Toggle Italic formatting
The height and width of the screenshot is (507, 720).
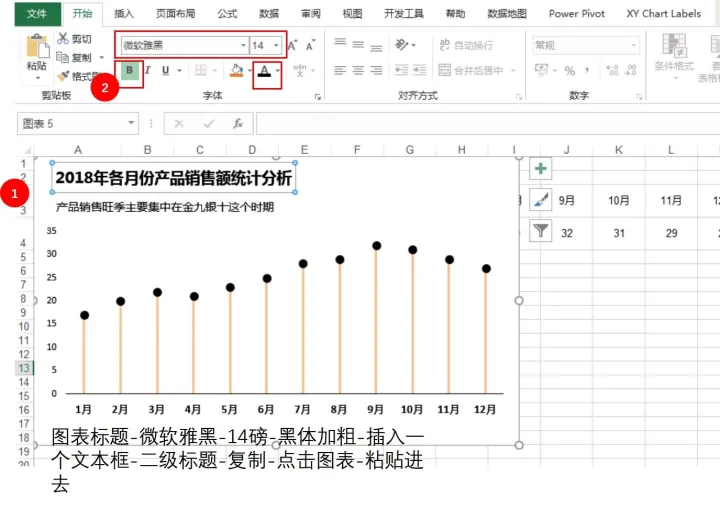coord(148,71)
